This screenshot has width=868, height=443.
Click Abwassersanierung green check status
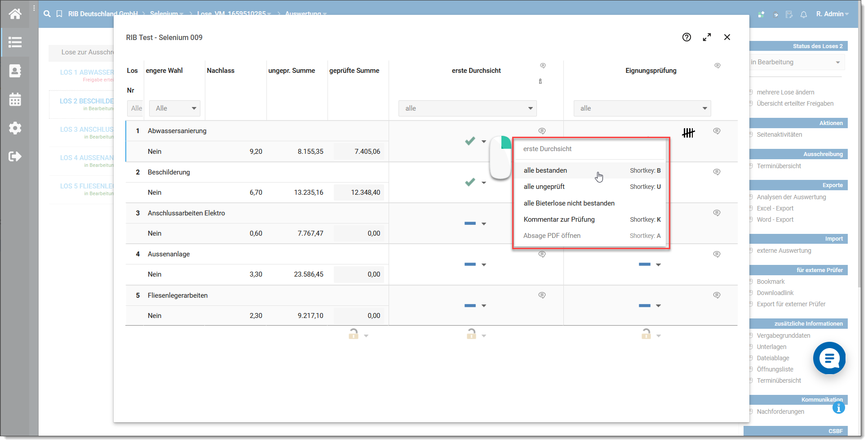coord(470,141)
